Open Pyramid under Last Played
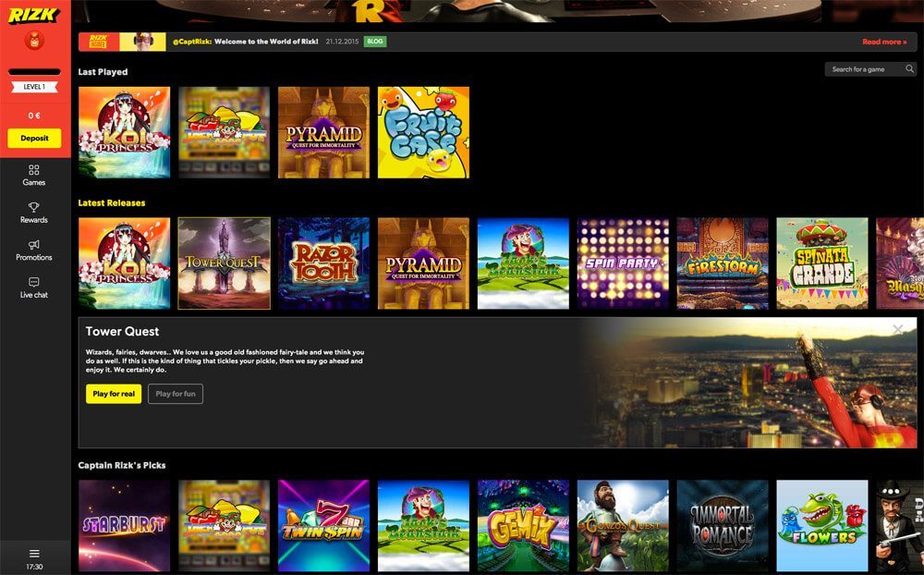 [323, 132]
